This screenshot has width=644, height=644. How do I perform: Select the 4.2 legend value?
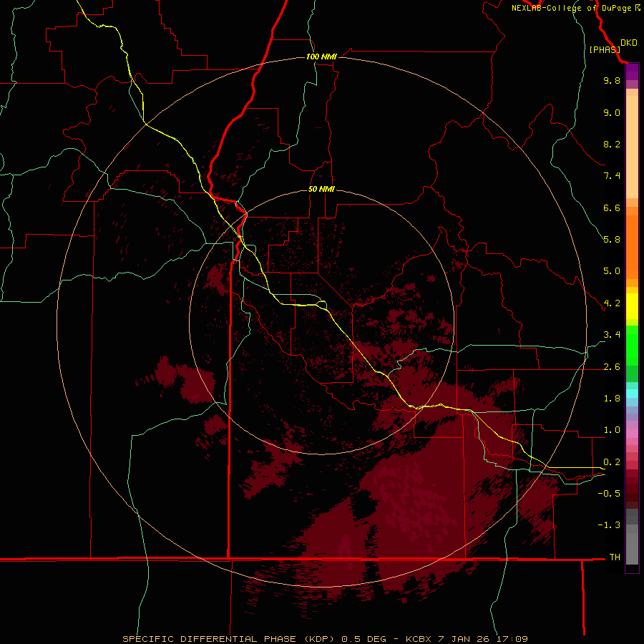[612, 303]
